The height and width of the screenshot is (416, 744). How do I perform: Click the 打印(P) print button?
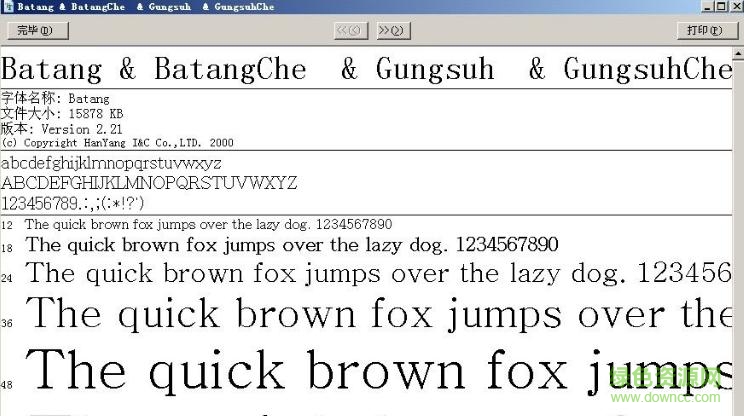coord(707,31)
